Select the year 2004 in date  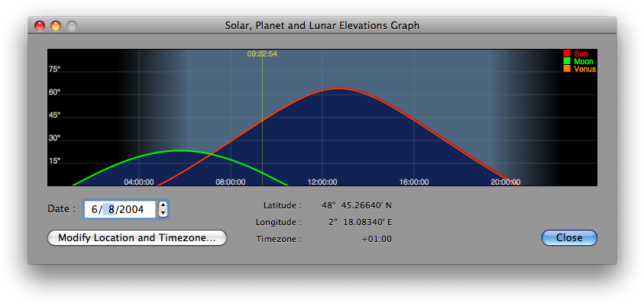coord(131,209)
